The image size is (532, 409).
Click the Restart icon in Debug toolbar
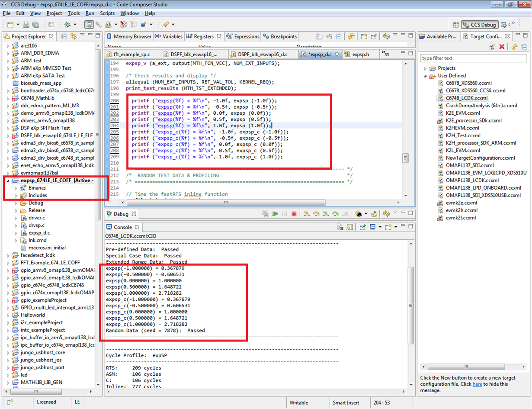coord(374,214)
